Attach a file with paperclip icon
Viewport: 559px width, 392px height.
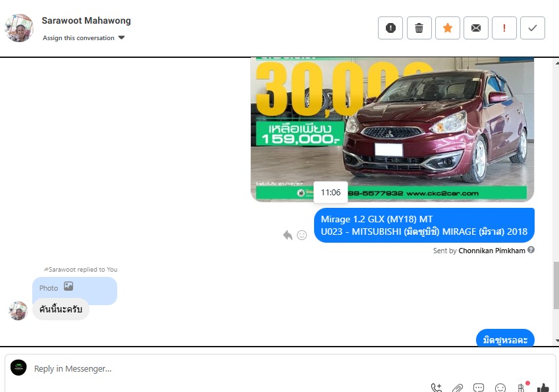pyautogui.click(x=458, y=388)
